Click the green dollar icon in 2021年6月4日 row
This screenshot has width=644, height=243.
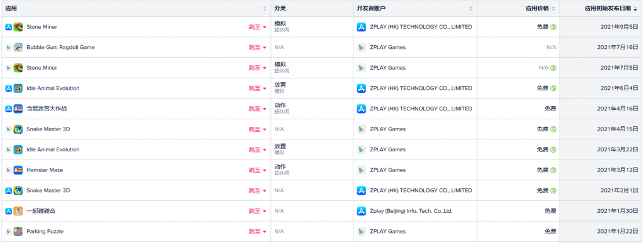pyautogui.click(x=553, y=89)
